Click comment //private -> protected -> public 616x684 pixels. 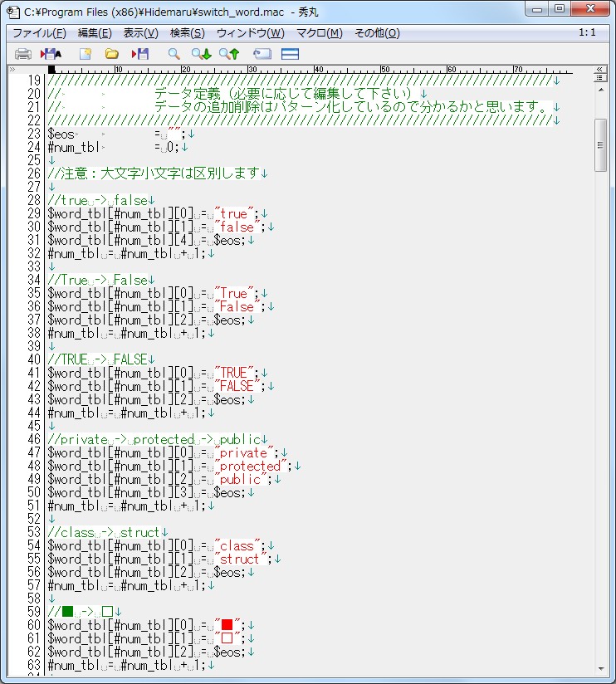(x=154, y=439)
